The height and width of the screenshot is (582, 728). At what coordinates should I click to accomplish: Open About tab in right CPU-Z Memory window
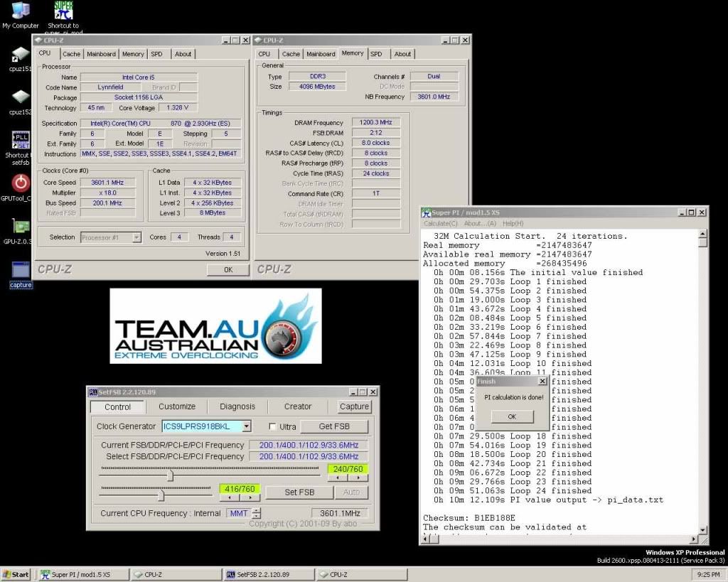(402, 54)
